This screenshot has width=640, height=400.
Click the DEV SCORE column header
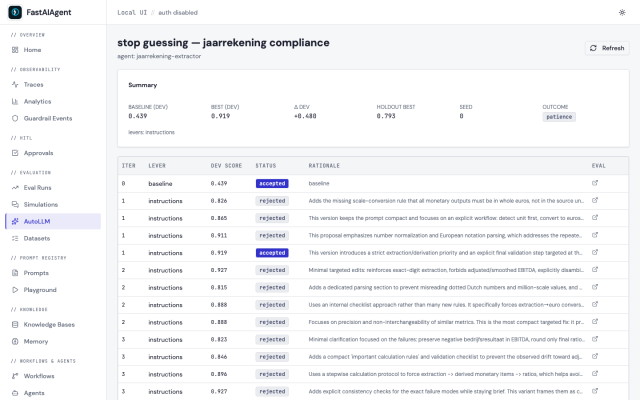227,166
